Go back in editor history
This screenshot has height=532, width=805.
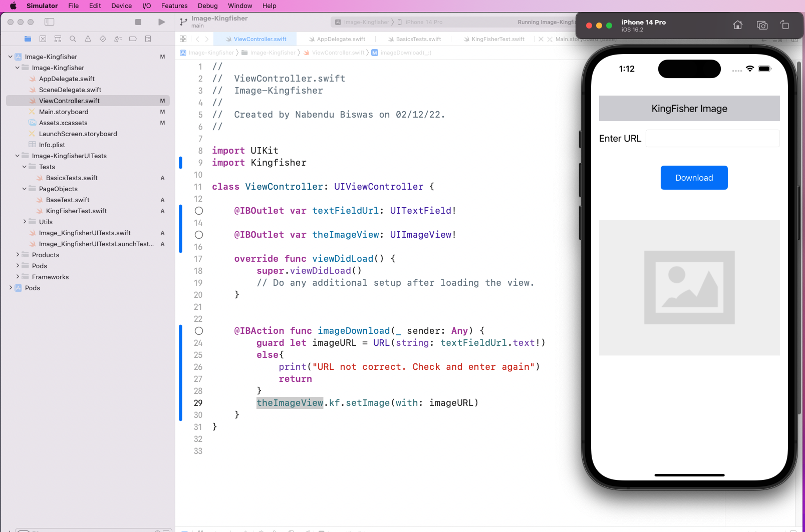pos(198,39)
